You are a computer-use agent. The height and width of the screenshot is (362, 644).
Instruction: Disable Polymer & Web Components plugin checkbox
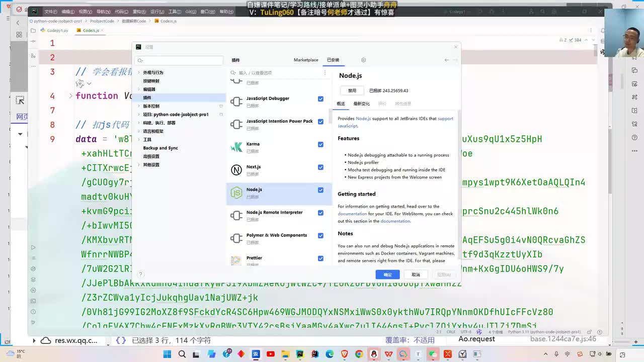(x=320, y=236)
